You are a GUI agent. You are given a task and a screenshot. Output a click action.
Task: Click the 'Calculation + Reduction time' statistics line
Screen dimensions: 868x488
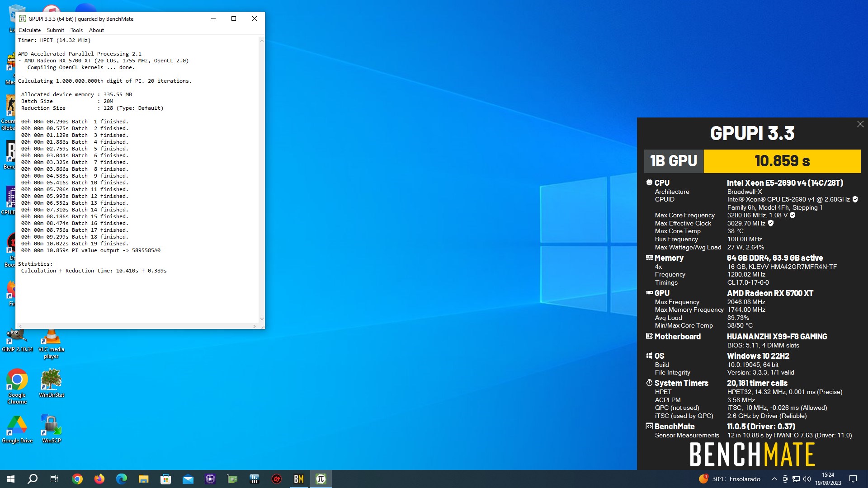point(94,271)
